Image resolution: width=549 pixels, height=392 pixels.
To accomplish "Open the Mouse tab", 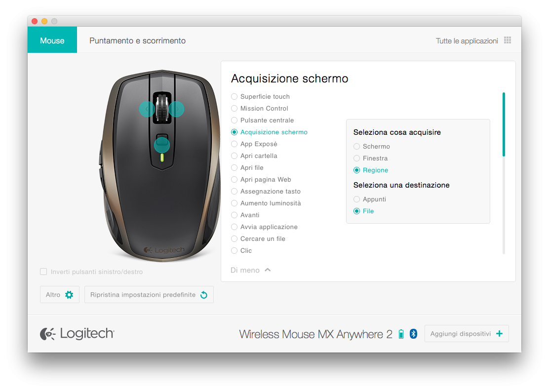I will click(52, 40).
